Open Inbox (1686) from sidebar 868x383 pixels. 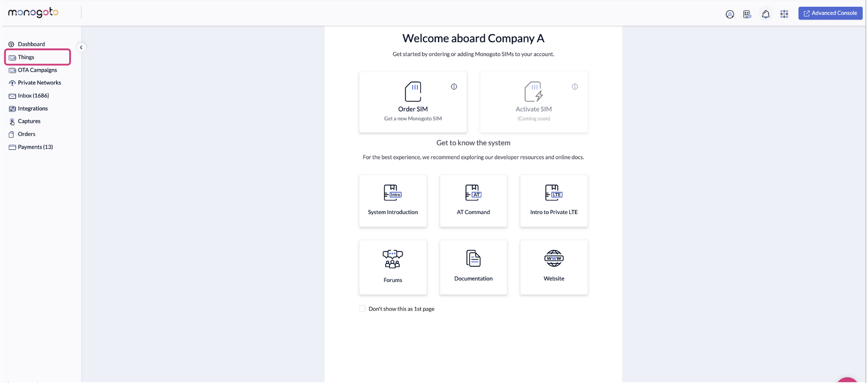tap(33, 96)
